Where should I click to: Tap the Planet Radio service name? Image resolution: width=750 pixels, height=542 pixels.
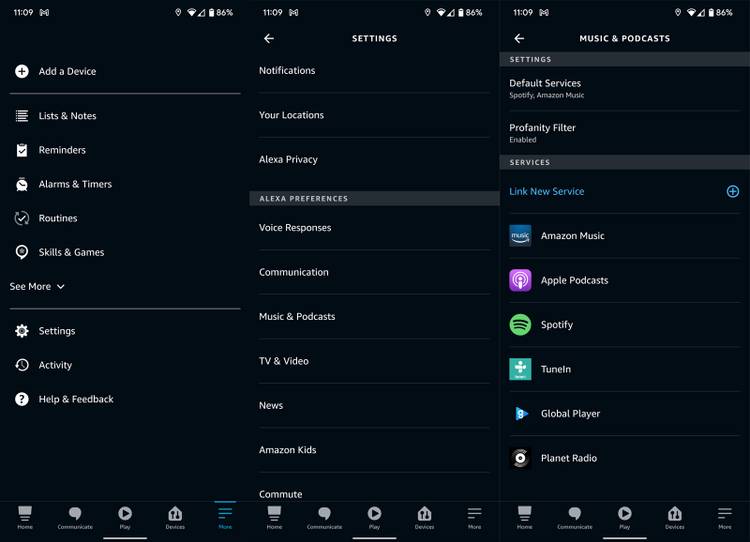(x=569, y=458)
